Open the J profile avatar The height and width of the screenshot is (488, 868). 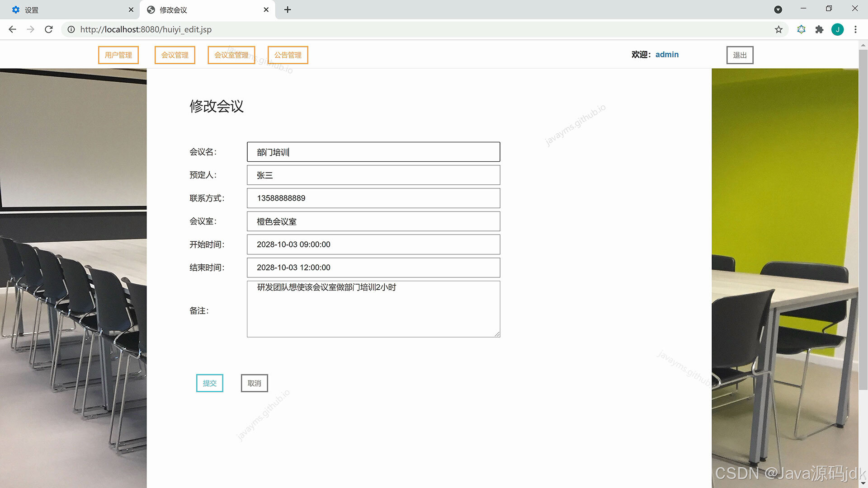[837, 29]
